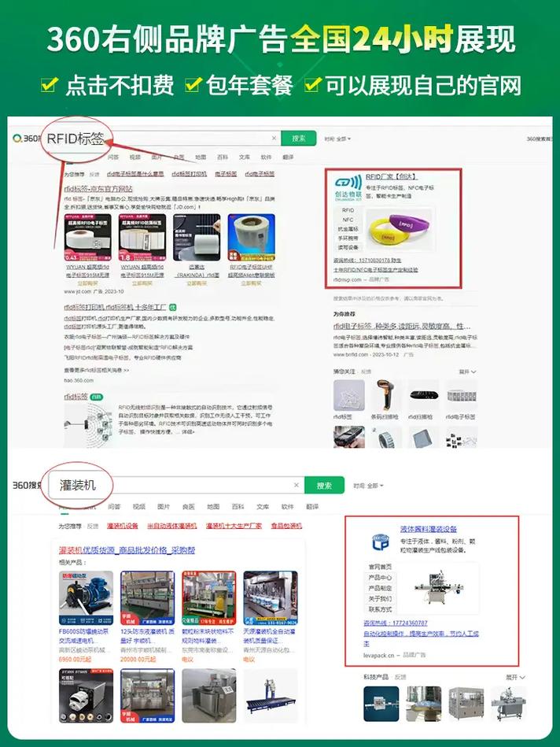The height and width of the screenshot is (747, 560).
Task: Click the 360搜索 logo beside the 灌装机 search
Action: click(x=28, y=485)
